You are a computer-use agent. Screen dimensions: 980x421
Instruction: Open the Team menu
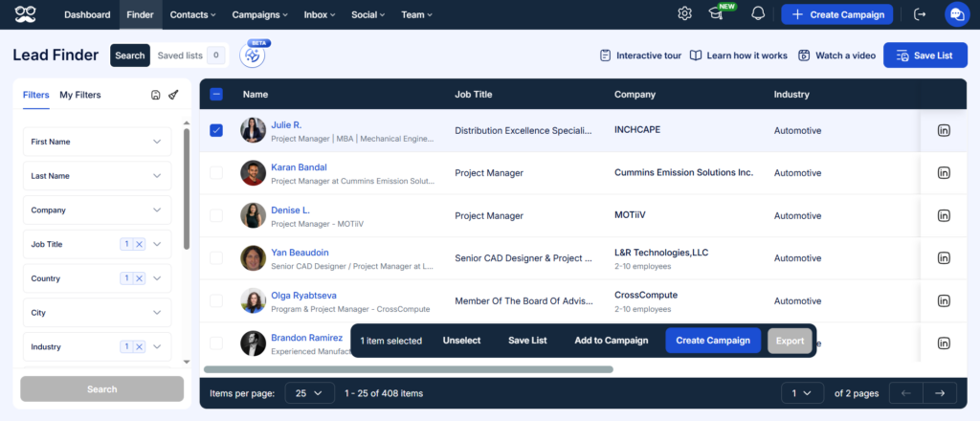pyautogui.click(x=416, y=14)
